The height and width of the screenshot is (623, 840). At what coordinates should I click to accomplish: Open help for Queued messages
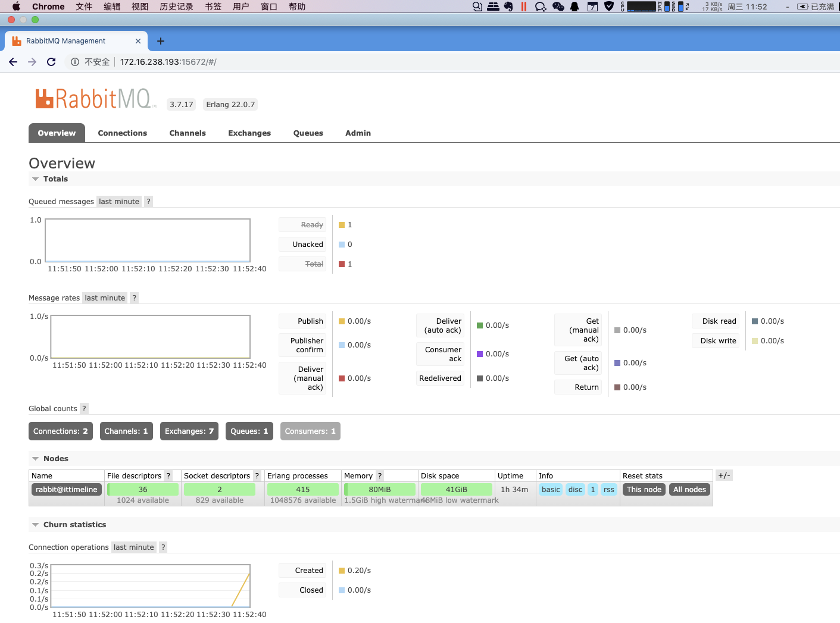click(x=149, y=202)
